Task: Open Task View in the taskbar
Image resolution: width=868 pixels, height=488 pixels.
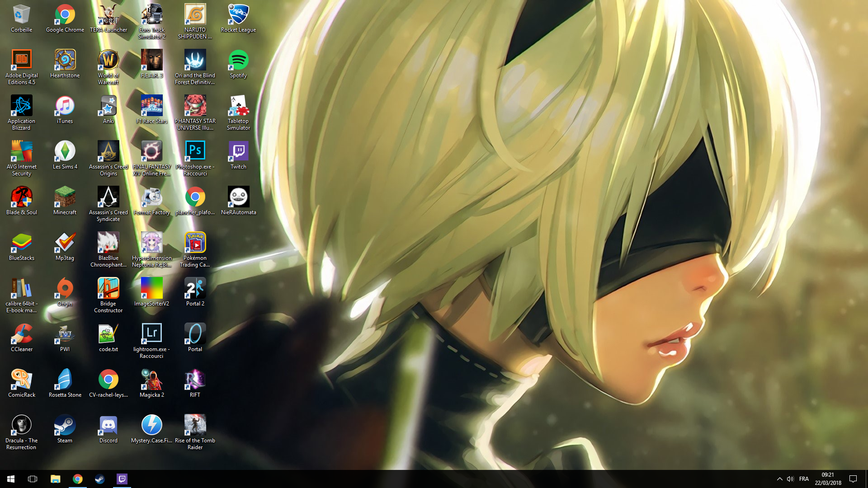Action: tap(33, 479)
